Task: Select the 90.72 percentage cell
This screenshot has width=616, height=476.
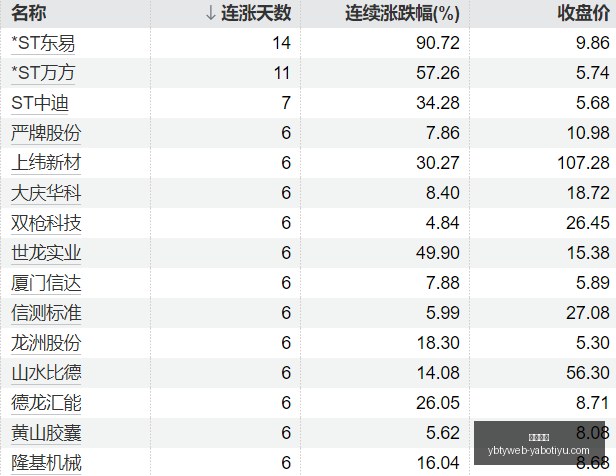Action: pyautogui.click(x=438, y=43)
